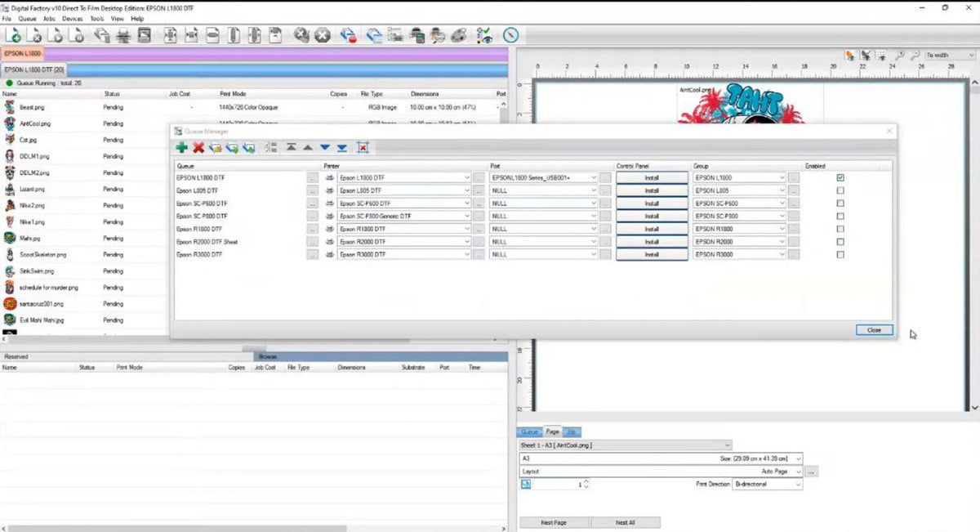This screenshot has height=532, width=980.
Task: Open the Epson SC-P800 Generic DTF printer dropdown
Action: click(404, 217)
